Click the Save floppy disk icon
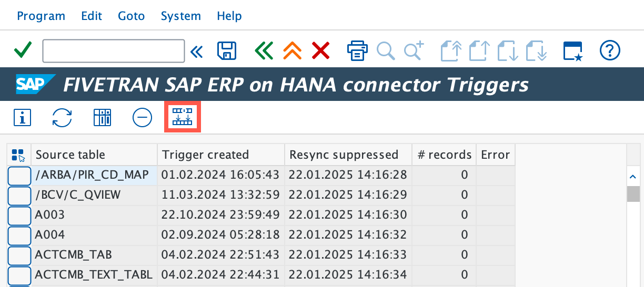 (227, 51)
